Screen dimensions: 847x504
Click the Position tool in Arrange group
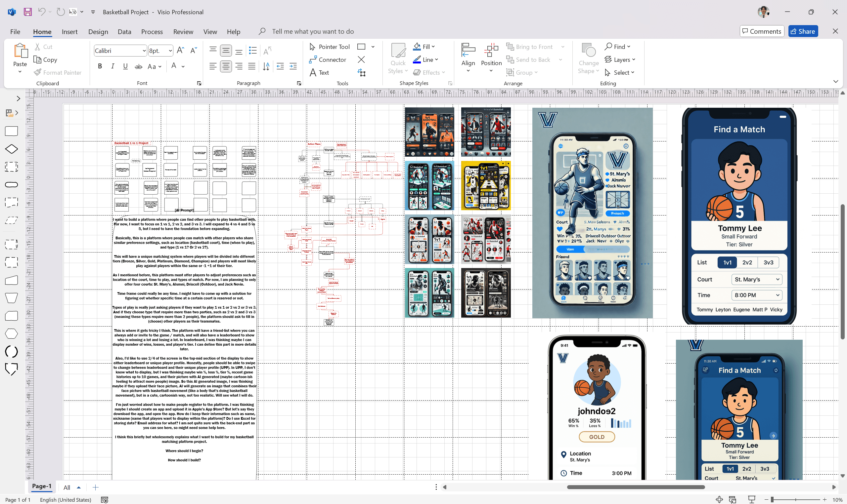coord(491,58)
